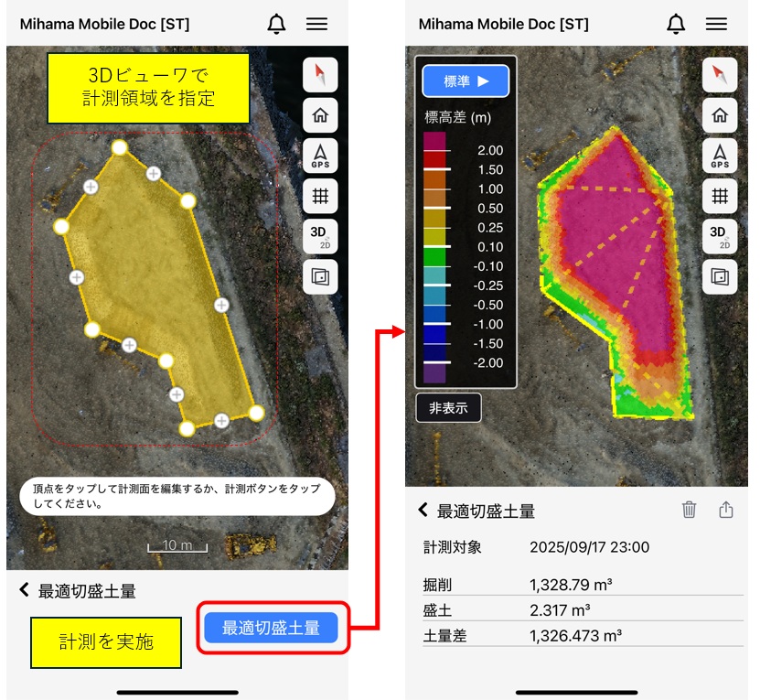Go back using the chevron beside 最適切盛土量 on the left

(x=24, y=590)
